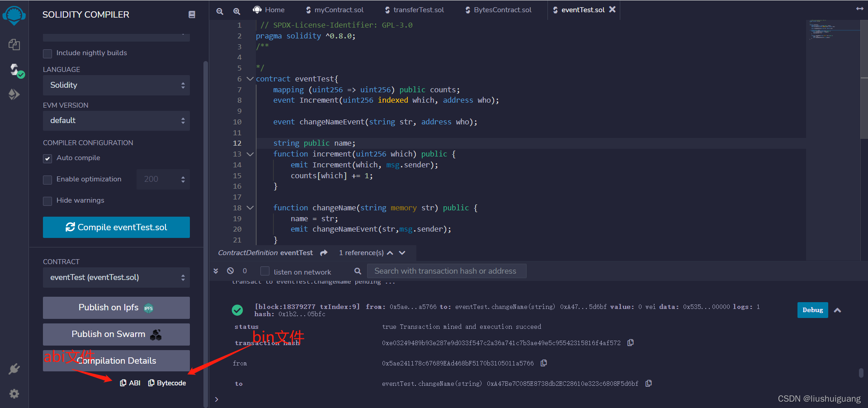This screenshot has height=408, width=868.
Task: Close the eventTest.sol tab
Action: click(x=613, y=9)
